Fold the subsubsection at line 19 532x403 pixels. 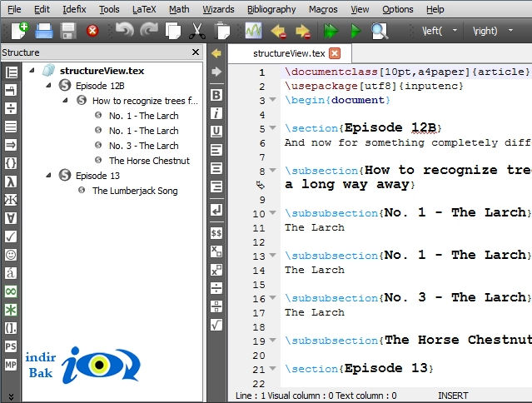click(x=272, y=340)
